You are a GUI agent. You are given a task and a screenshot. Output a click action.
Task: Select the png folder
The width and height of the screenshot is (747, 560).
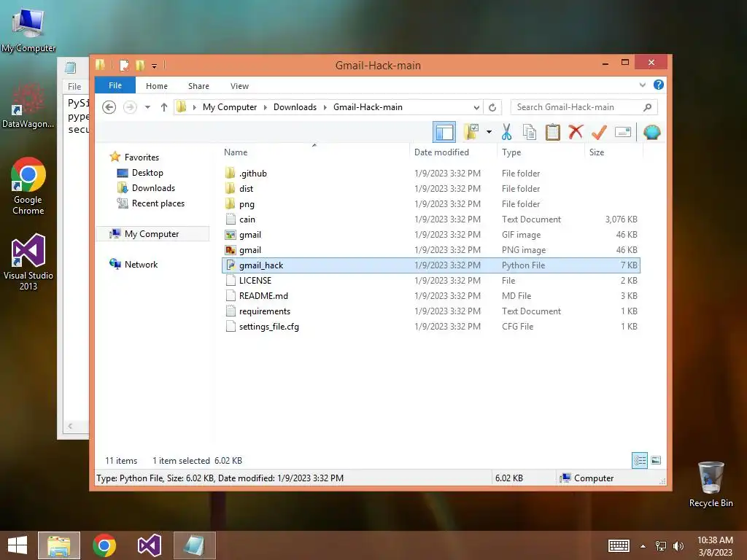point(430,204)
